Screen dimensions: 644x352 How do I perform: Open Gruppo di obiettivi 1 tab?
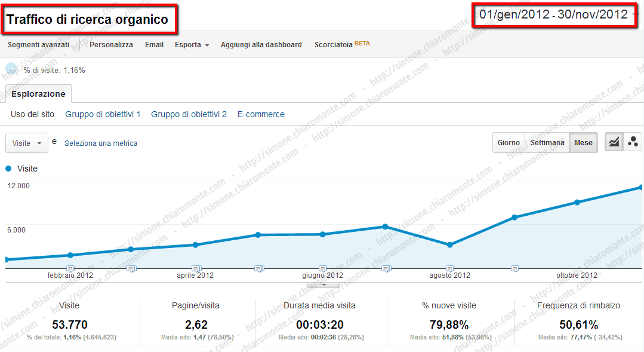pos(103,114)
